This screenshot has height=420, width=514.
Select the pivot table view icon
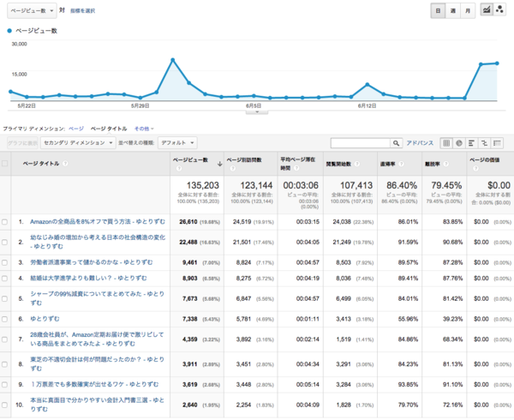click(x=497, y=143)
